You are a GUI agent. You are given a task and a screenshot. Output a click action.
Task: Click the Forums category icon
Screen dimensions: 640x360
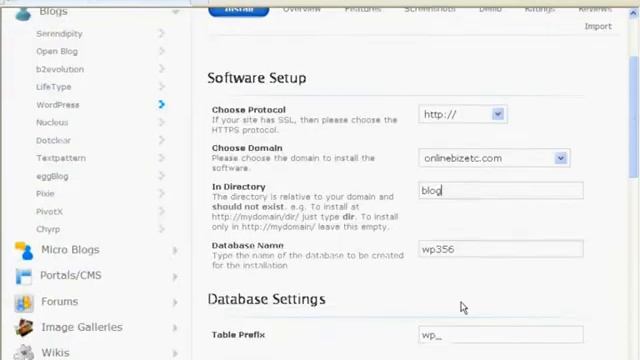point(24,303)
